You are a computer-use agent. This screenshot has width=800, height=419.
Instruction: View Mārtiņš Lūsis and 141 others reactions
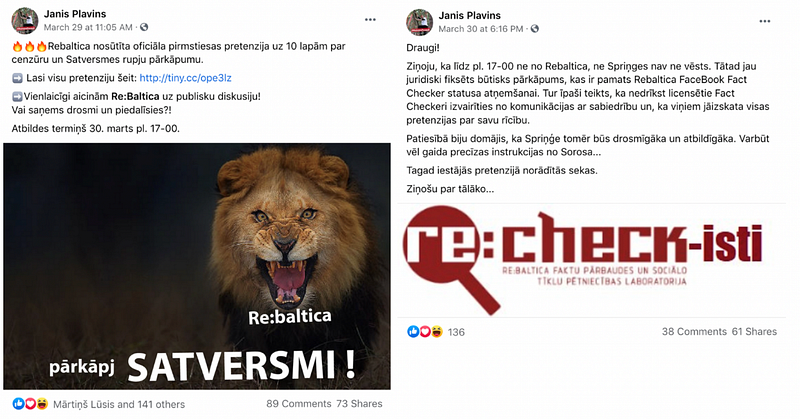pyautogui.click(x=119, y=404)
